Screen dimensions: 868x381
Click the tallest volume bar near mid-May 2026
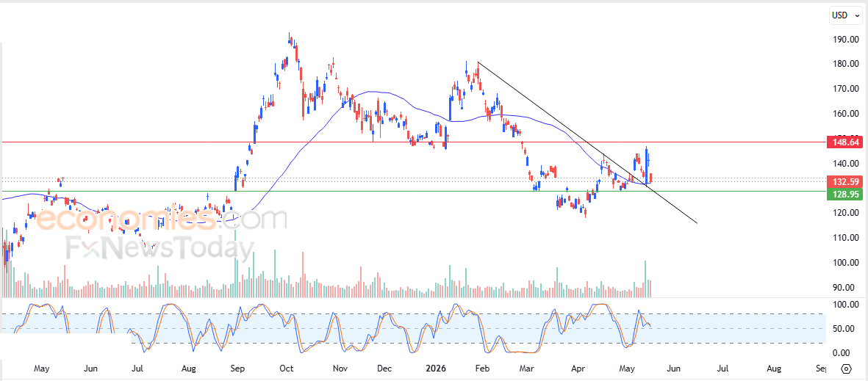645,279
